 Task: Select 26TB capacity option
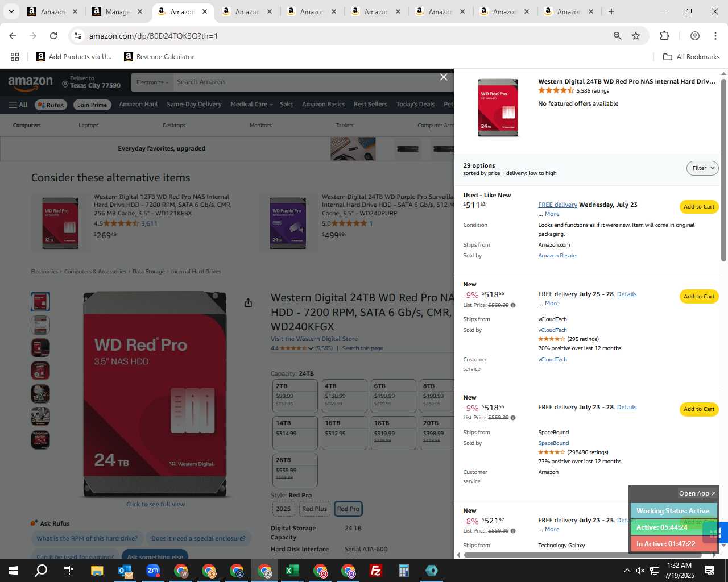[x=294, y=470]
